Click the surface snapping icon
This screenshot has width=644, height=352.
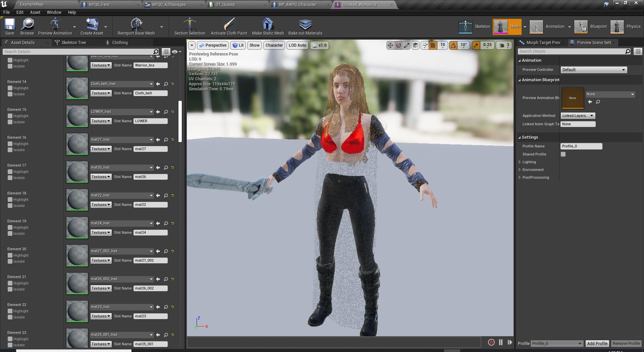(425, 45)
